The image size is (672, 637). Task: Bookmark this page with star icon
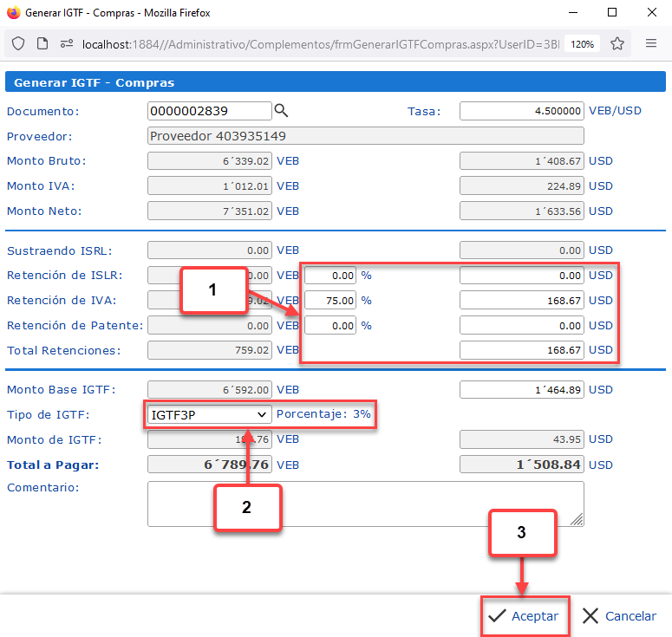pyautogui.click(x=617, y=43)
